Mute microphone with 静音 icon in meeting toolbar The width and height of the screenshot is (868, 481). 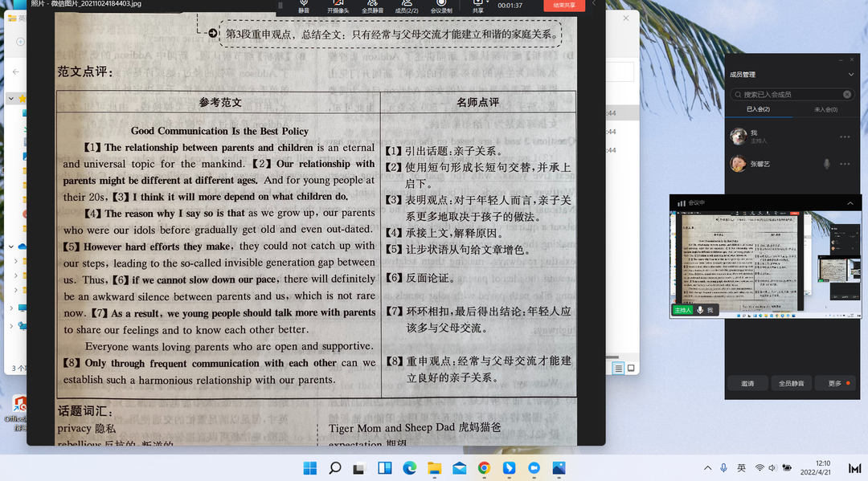[304, 5]
